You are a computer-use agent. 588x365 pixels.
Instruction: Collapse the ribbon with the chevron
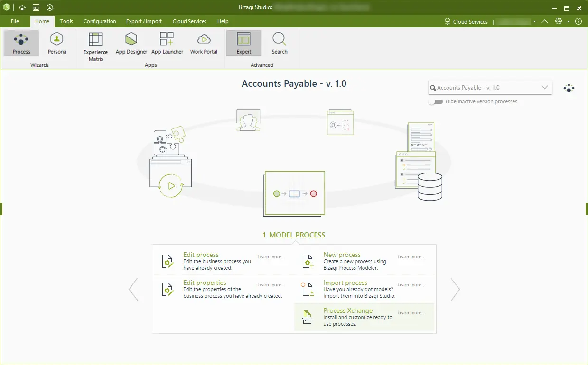545,21
